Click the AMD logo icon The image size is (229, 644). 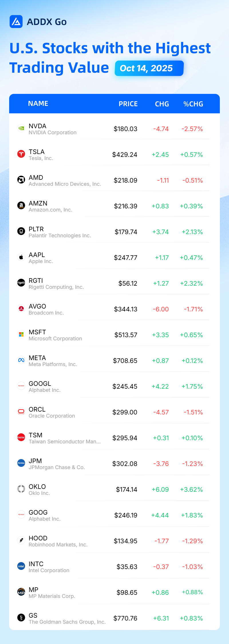21,180
